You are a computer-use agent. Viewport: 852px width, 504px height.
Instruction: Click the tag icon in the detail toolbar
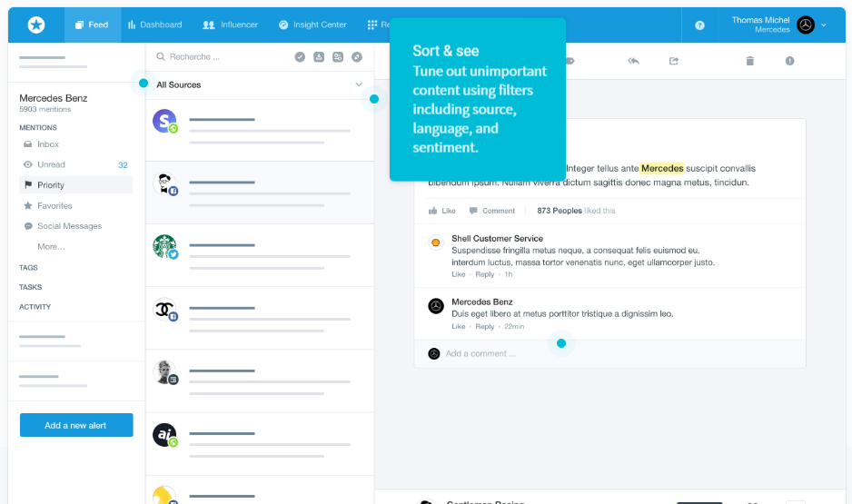click(x=570, y=61)
